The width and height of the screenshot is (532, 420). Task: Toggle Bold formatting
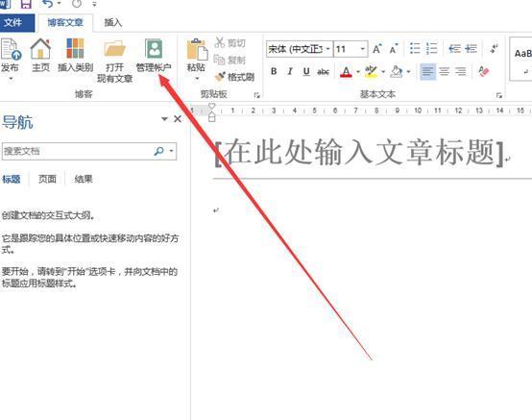tap(274, 71)
